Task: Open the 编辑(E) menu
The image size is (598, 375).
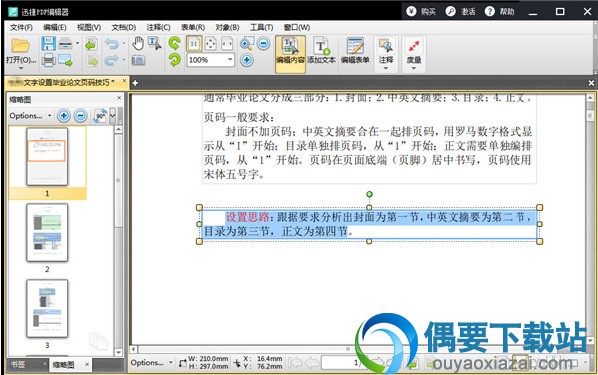Action: [x=55, y=27]
